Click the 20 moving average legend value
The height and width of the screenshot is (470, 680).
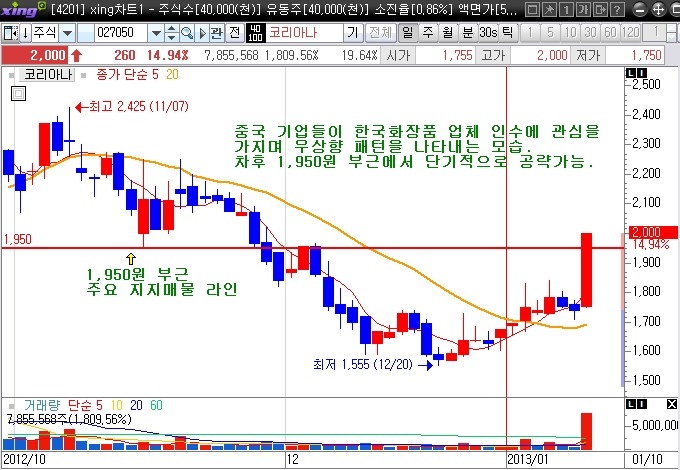(172, 75)
